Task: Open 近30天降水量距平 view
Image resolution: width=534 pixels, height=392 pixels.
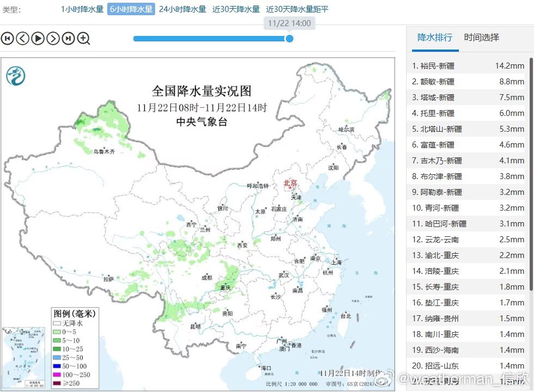Action: coord(297,9)
